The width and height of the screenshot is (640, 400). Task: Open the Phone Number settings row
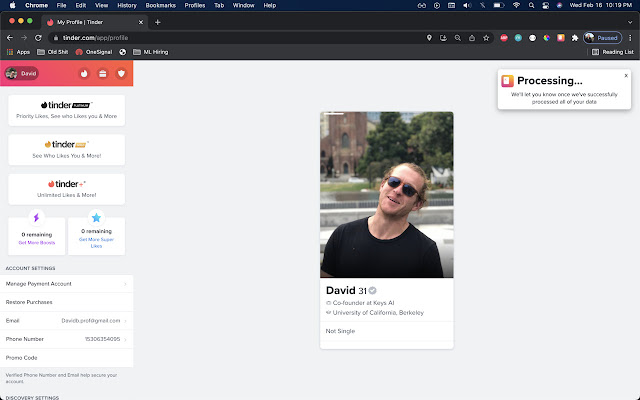pyautogui.click(x=67, y=339)
